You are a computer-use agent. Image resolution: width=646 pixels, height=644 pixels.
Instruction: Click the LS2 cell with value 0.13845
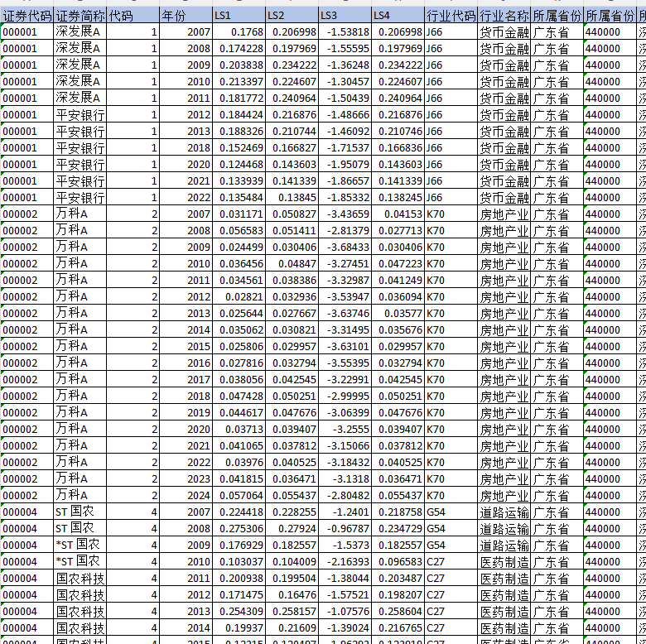pos(292,198)
